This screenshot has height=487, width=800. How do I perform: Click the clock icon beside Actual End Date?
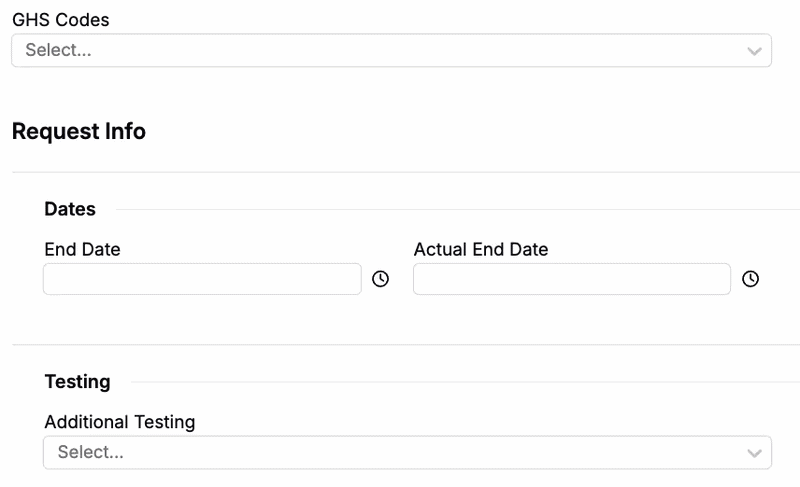pyautogui.click(x=750, y=279)
